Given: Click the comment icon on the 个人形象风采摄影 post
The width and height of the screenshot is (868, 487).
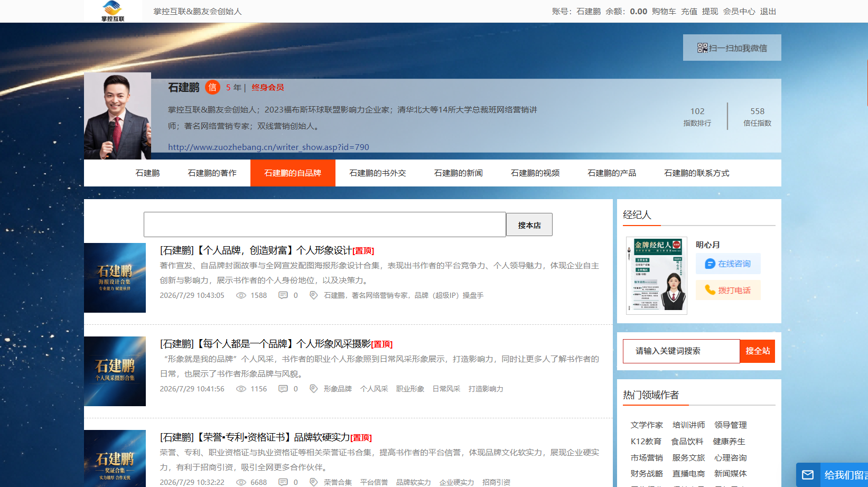Looking at the screenshot, I should click(x=283, y=389).
